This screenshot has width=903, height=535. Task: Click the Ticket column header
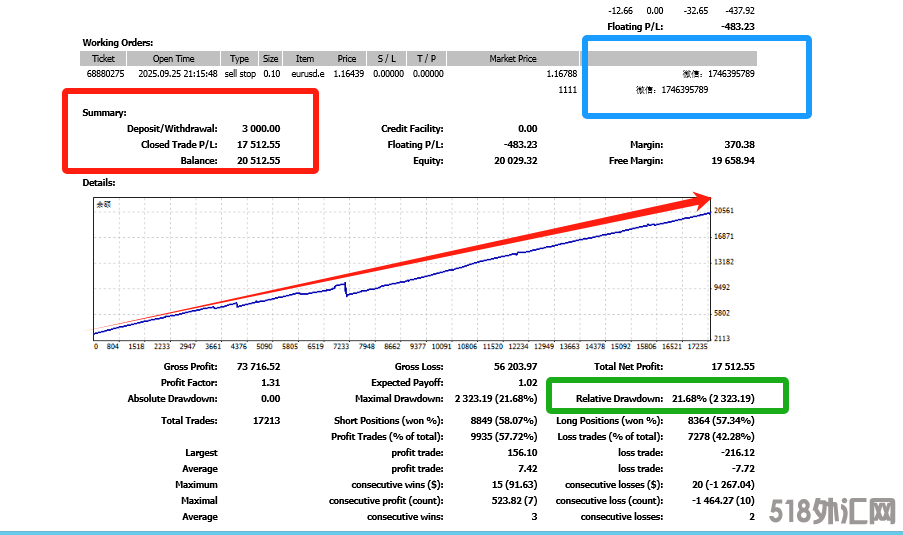[103, 59]
